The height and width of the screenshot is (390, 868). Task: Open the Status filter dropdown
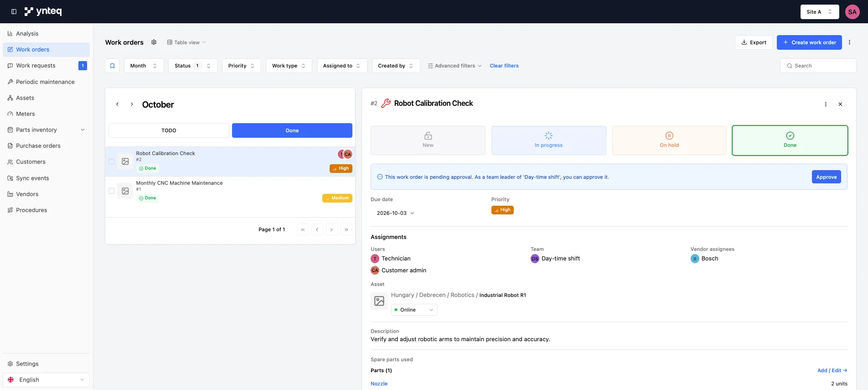pos(192,66)
